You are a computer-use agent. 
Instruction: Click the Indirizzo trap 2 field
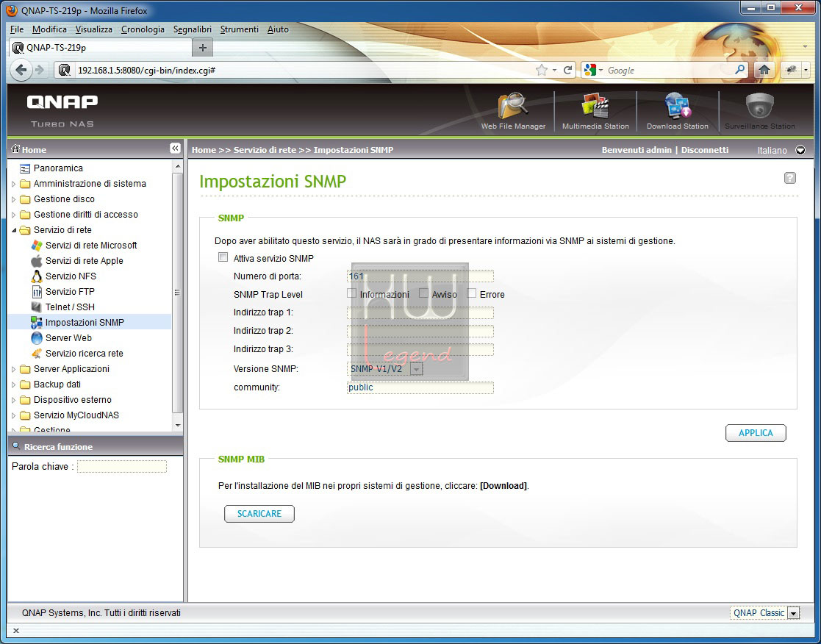pyautogui.click(x=420, y=331)
